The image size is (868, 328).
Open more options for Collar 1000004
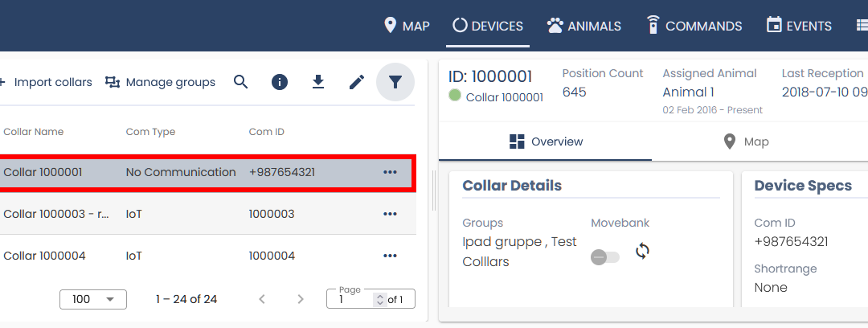391,256
